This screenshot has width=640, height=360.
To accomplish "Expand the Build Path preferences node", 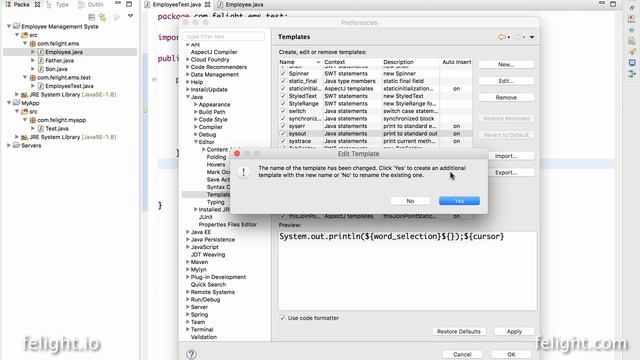I will 196,112.
